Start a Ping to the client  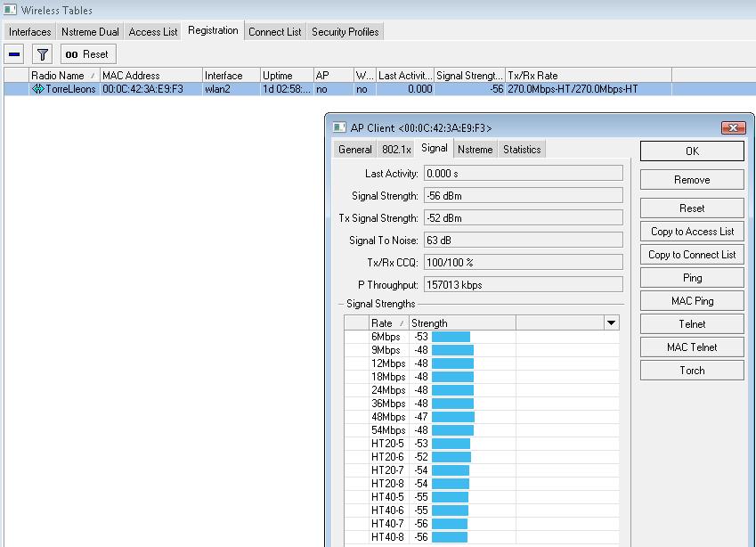click(691, 277)
